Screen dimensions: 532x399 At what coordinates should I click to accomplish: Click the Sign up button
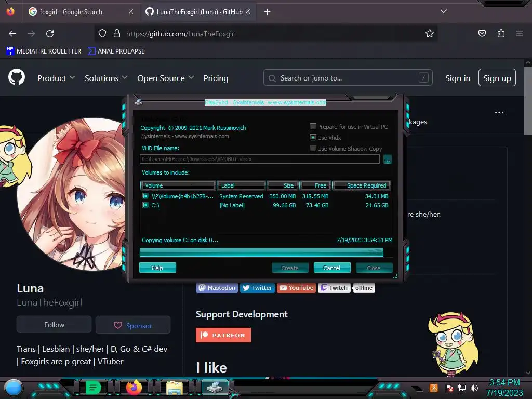(x=497, y=78)
